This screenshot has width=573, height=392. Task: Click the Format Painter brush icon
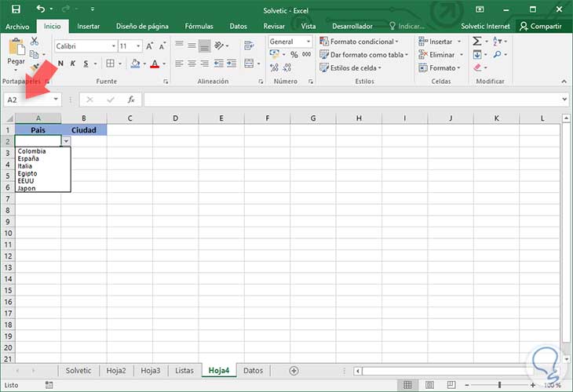[35, 67]
